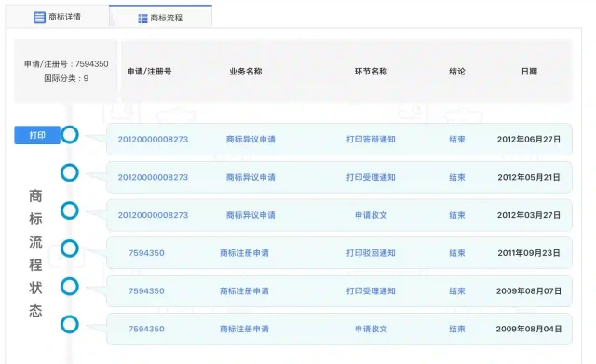Click the date 2011年09月23日

coord(529,253)
